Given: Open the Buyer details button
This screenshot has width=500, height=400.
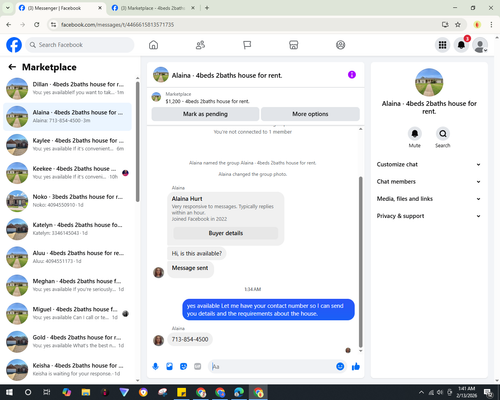Looking at the screenshot, I should tap(226, 233).
